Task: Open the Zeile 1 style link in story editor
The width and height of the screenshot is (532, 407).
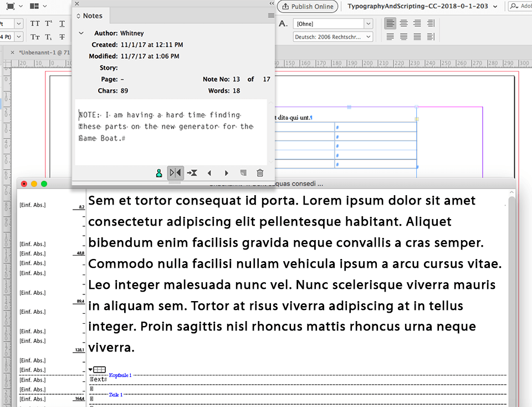Action: pyautogui.click(x=115, y=394)
